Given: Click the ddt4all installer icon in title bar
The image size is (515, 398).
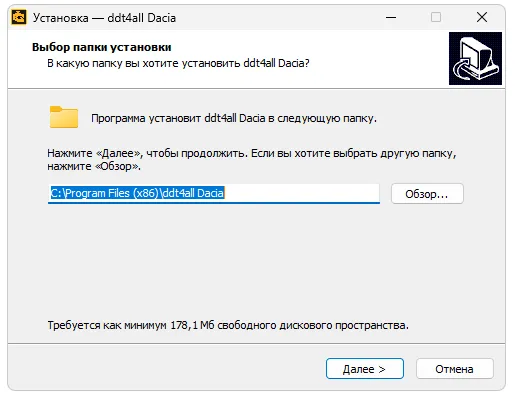Looking at the screenshot, I should [x=19, y=17].
